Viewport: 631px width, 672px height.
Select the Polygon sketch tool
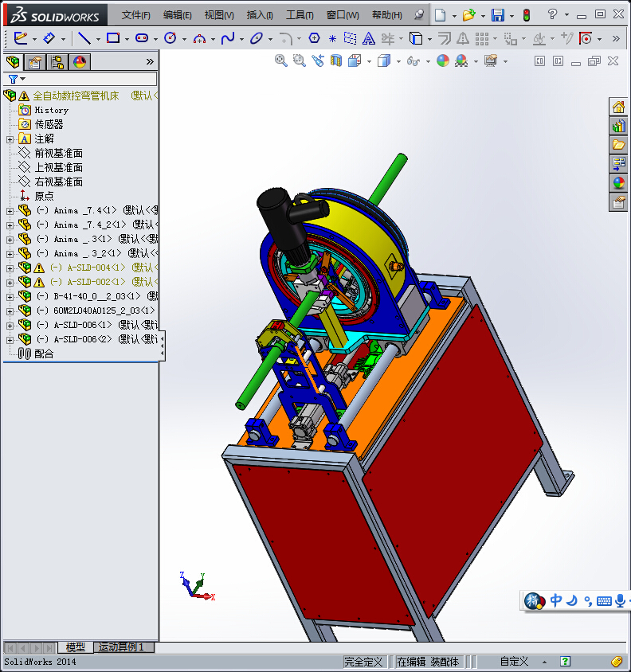click(x=315, y=38)
